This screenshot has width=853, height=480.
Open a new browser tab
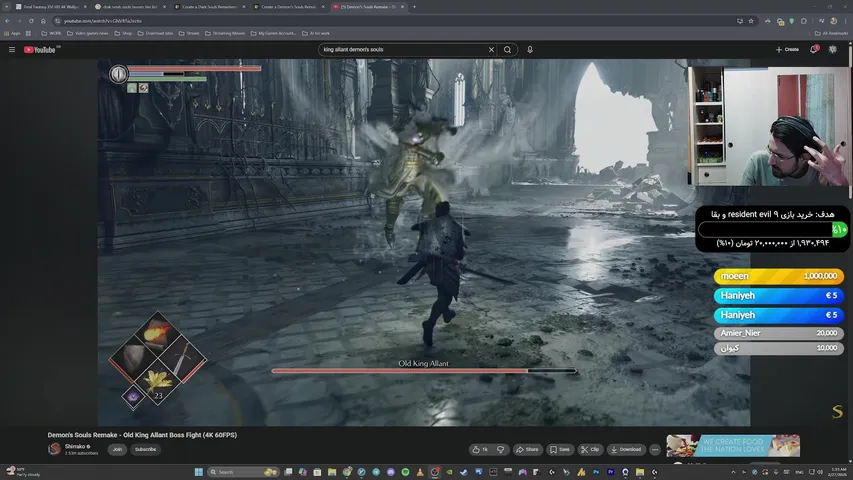point(414,7)
